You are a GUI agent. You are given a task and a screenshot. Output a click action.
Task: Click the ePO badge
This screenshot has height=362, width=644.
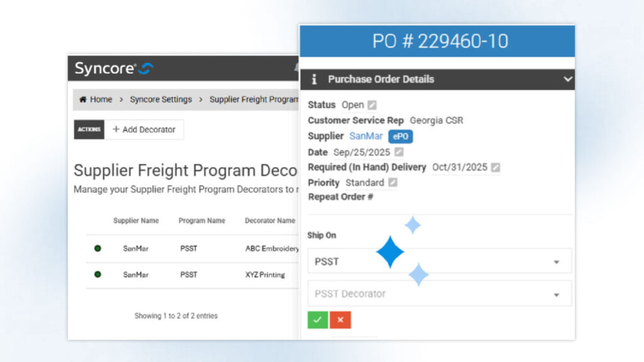401,136
